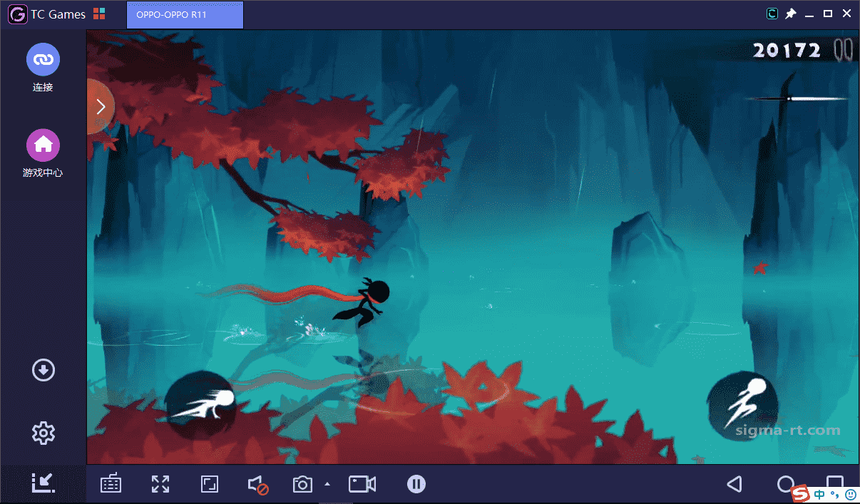The image size is (860, 504).
Task: Click the TC Games logo icon
Action: (18, 14)
